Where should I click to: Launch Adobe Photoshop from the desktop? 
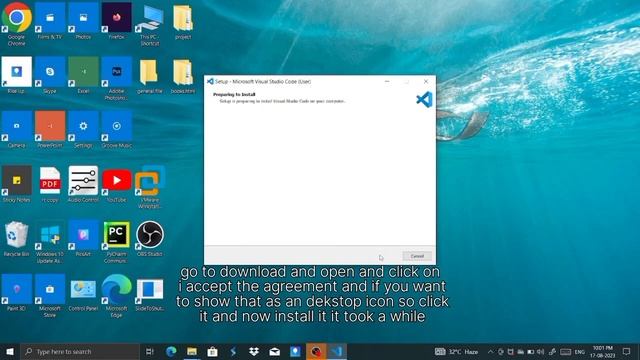pos(117,78)
